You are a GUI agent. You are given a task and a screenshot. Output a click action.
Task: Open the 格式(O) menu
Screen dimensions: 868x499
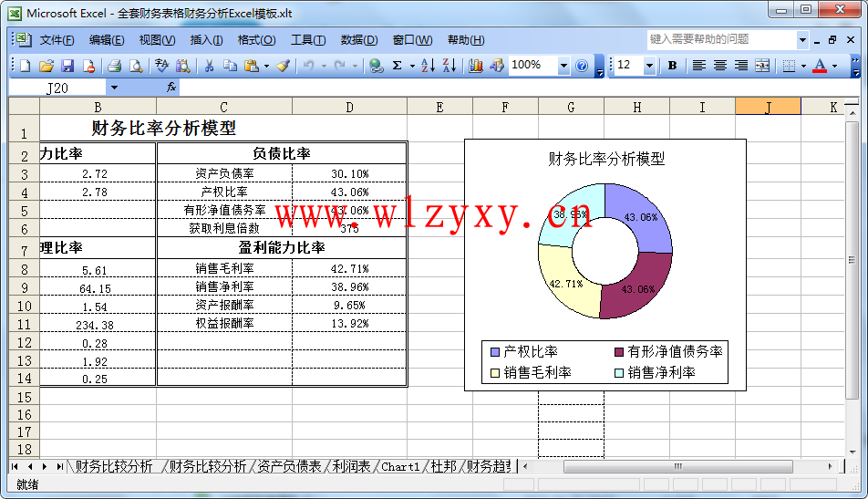point(256,40)
